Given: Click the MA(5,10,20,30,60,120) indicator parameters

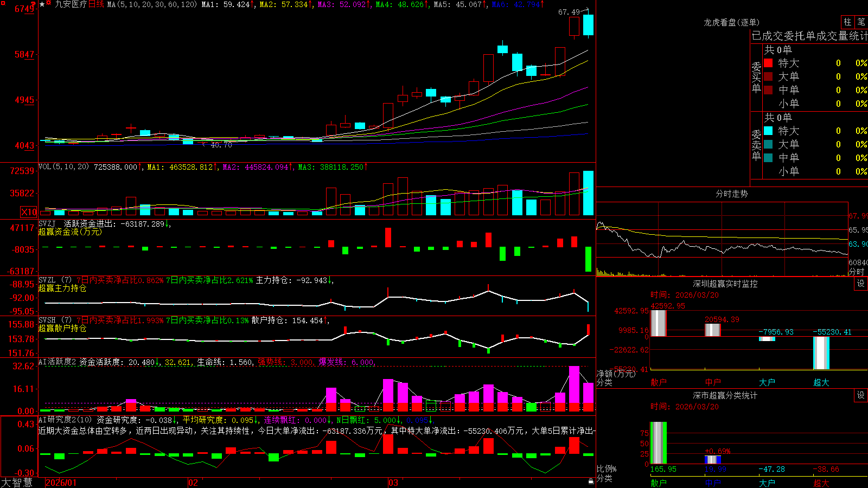Looking at the screenshot, I should (152, 4).
